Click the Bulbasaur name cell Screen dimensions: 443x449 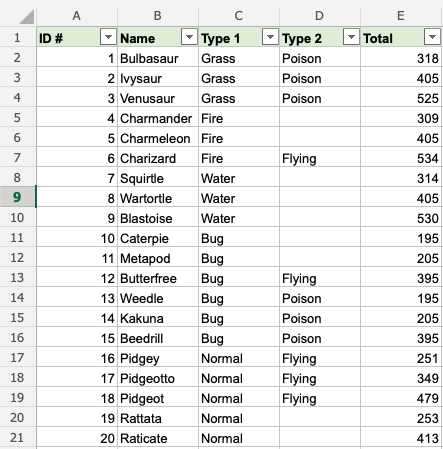pos(158,57)
